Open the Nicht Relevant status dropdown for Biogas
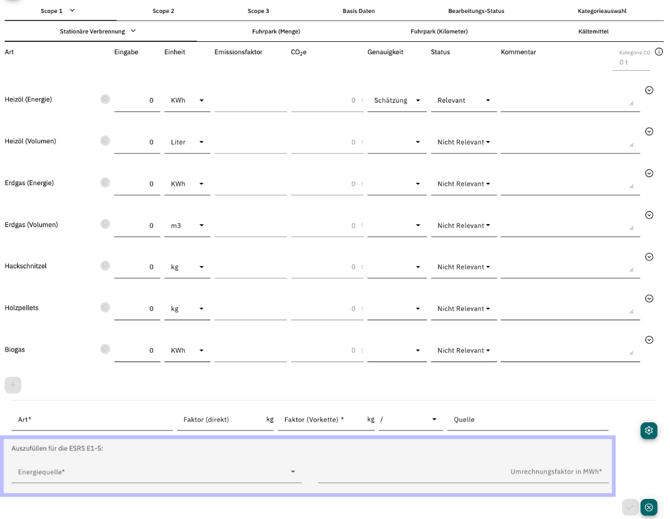 [x=464, y=351]
